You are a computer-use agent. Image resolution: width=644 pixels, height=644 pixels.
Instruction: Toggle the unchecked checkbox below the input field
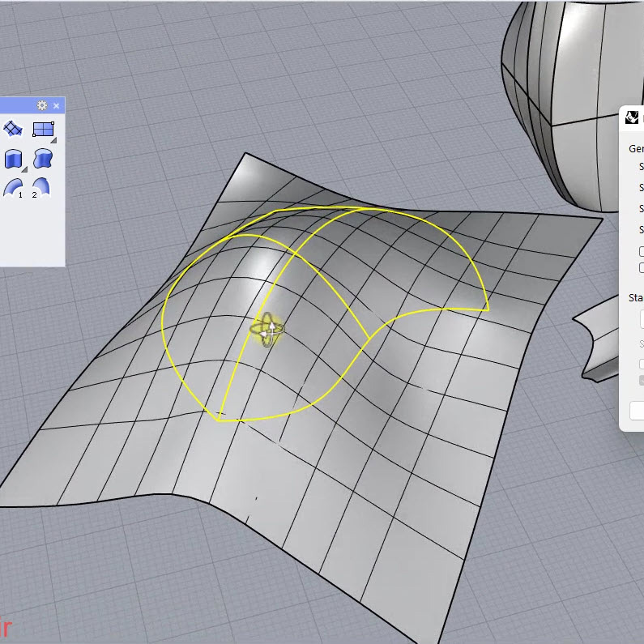click(x=642, y=364)
